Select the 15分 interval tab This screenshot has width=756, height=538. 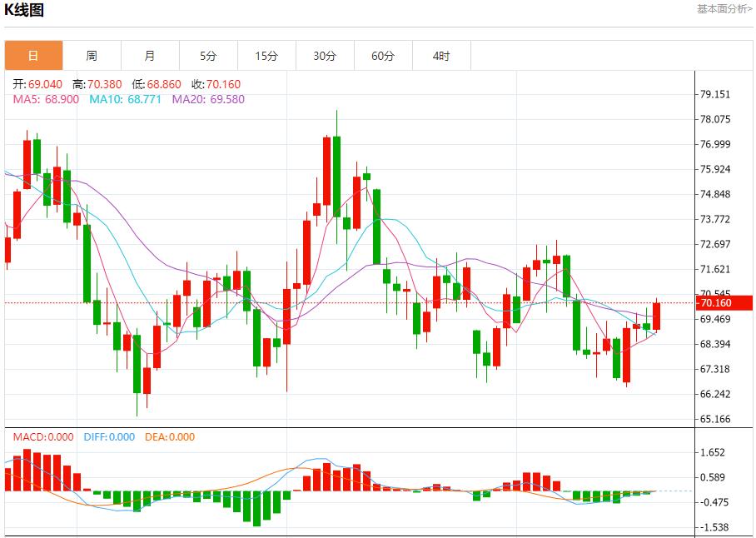tap(266, 56)
